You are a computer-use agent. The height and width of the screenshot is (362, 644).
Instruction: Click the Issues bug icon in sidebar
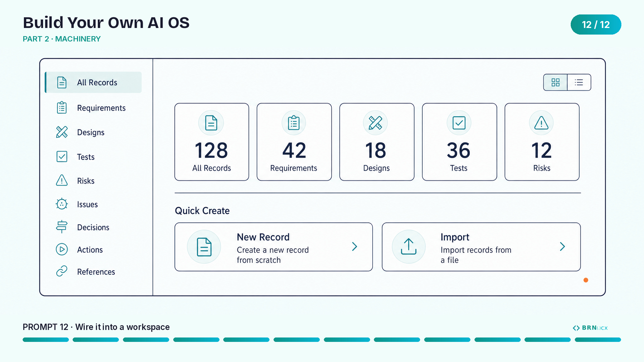(x=62, y=204)
